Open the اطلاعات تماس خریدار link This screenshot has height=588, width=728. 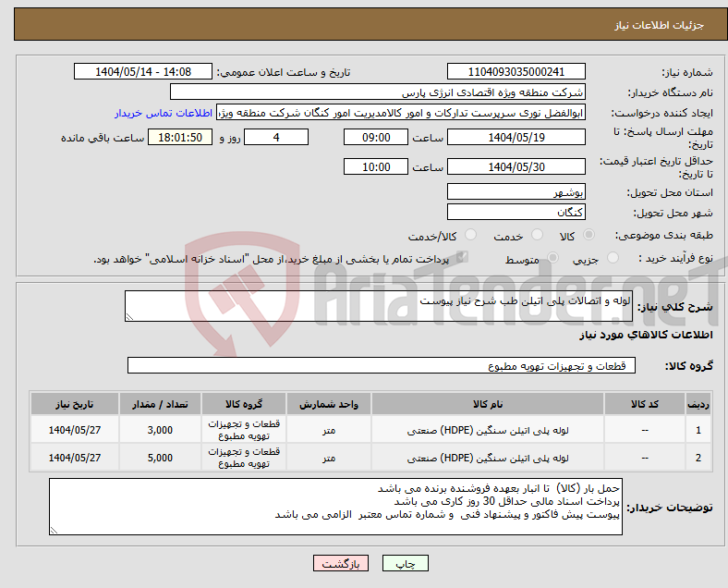coord(164,113)
